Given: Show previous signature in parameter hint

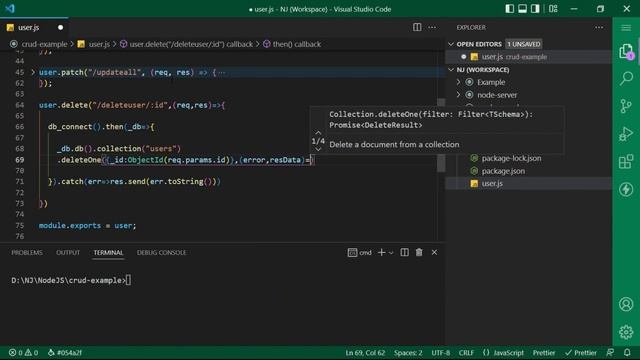Looking at the screenshot, I should 318,133.
